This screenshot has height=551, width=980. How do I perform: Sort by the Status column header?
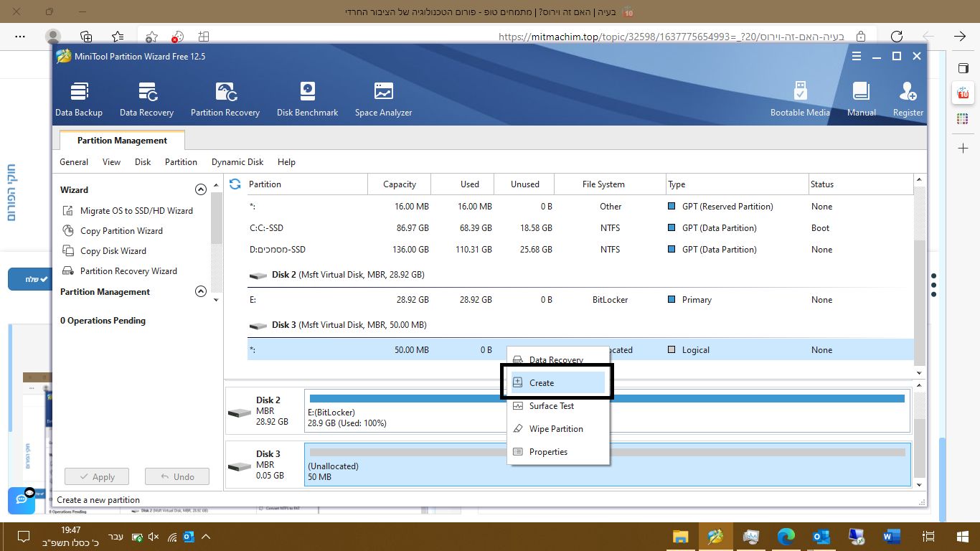[x=861, y=184]
